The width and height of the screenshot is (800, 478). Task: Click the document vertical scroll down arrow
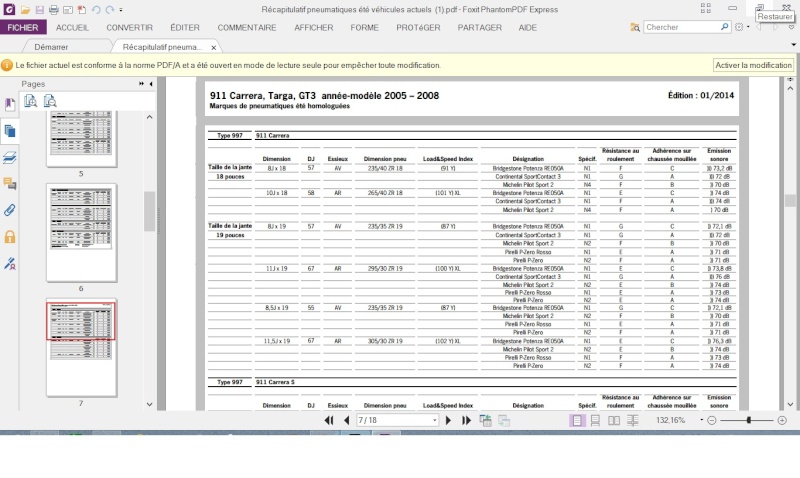[790, 405]
